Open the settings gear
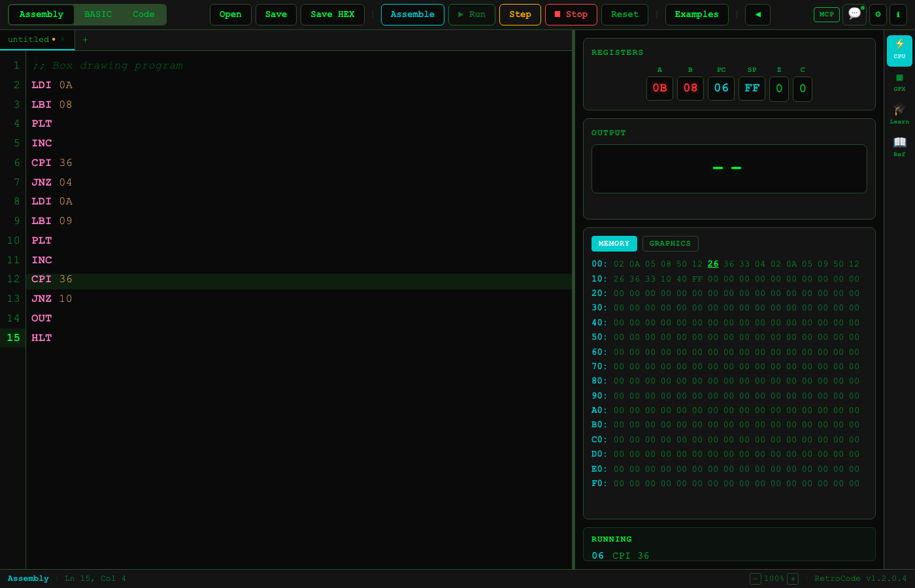 pyautogui.click(x=878, y=14)
